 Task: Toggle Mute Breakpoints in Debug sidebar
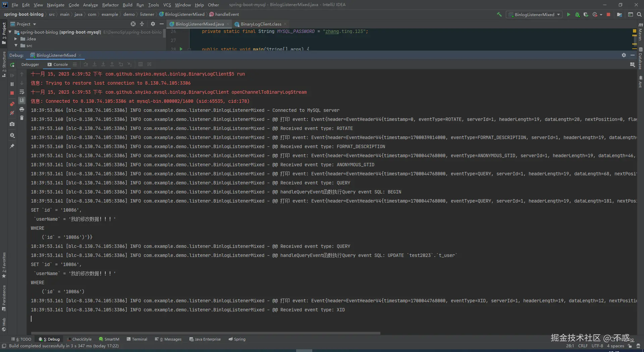[x=12, y=113]
